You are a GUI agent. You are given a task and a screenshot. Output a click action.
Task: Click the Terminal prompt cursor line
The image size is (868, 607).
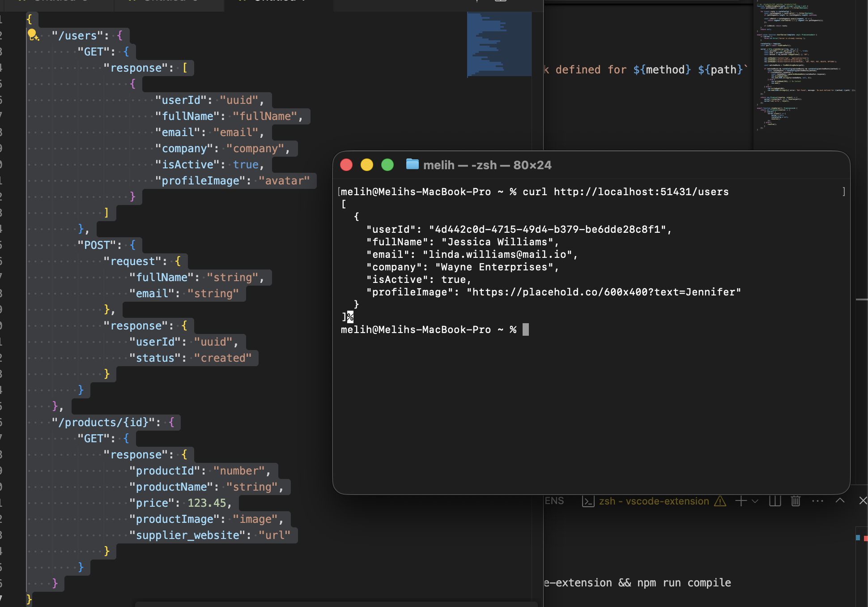[x=434, y=329]
